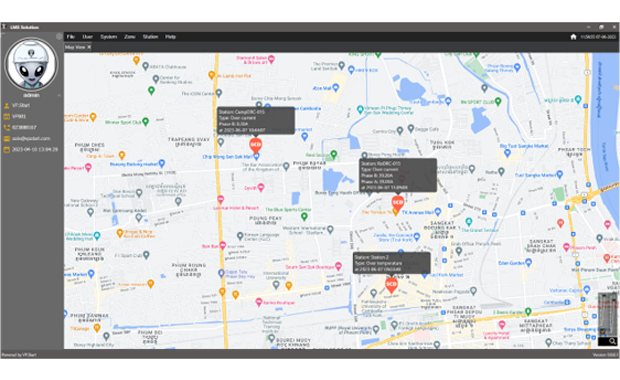Click the date-time clock in the top bar
Image resolution: width=620 pixels, height=380 pixels.
pos(598,37)
